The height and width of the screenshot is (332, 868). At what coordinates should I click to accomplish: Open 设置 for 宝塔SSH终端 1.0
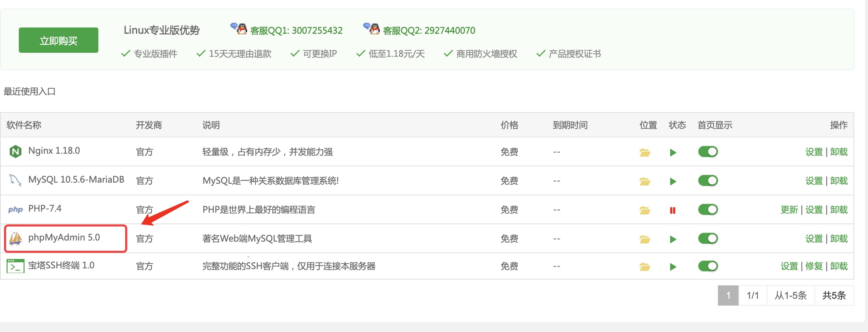[789, 266]
